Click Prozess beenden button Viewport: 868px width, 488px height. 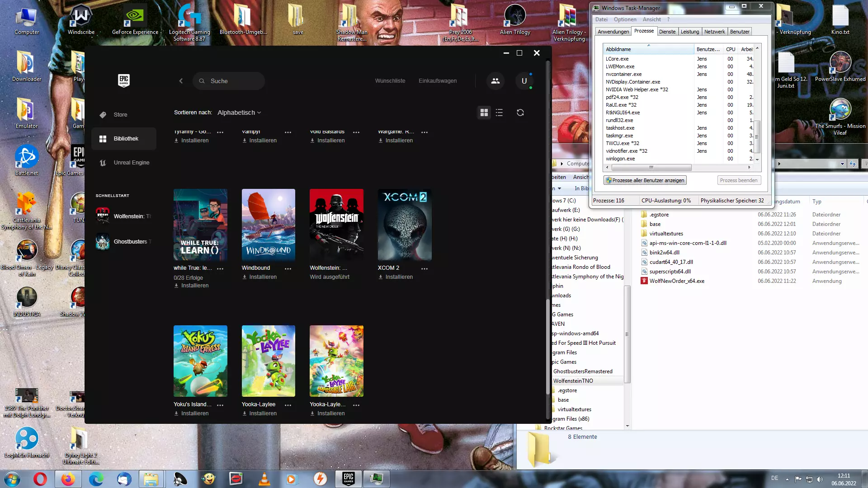pos(739,180)
